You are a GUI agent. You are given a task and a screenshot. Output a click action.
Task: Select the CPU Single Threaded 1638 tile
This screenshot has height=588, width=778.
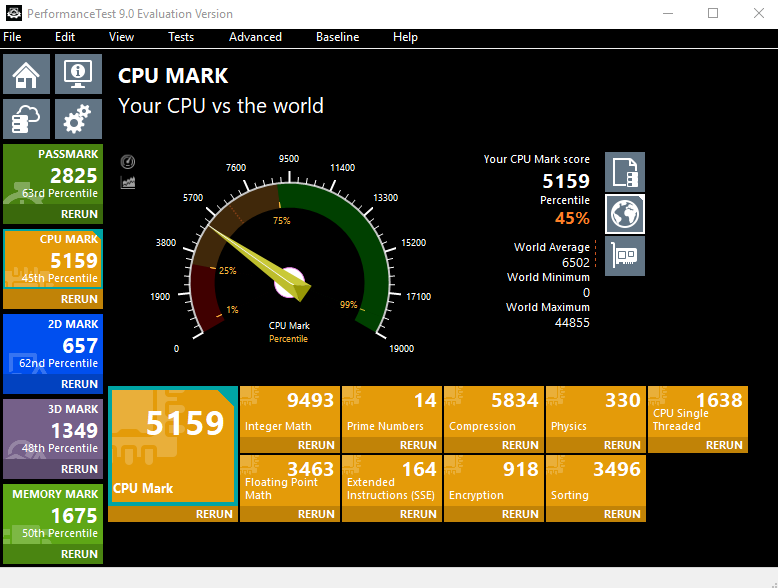[x=698, y=412]
